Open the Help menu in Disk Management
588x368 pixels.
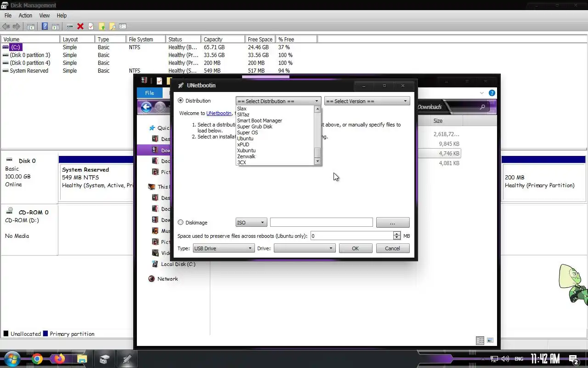(62, 16)
